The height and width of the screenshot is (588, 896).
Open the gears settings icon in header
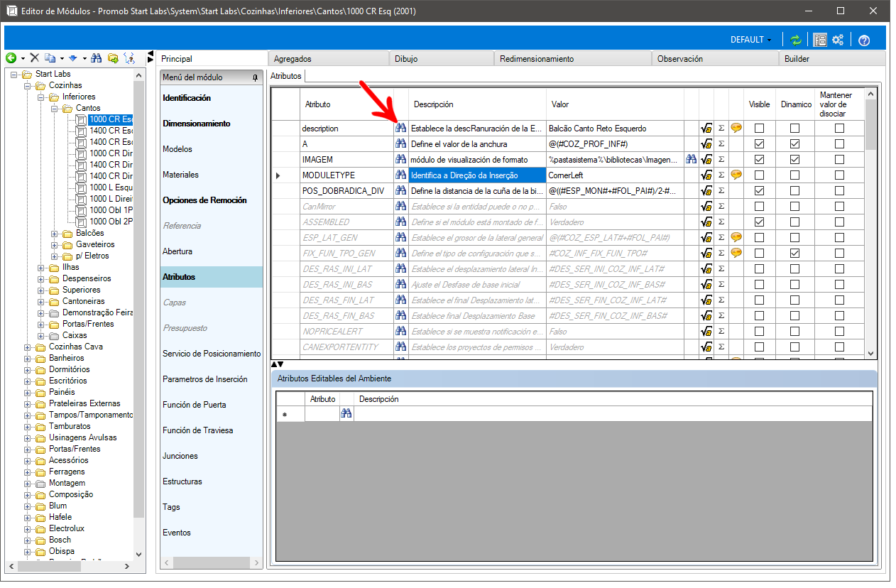(838, 40)
